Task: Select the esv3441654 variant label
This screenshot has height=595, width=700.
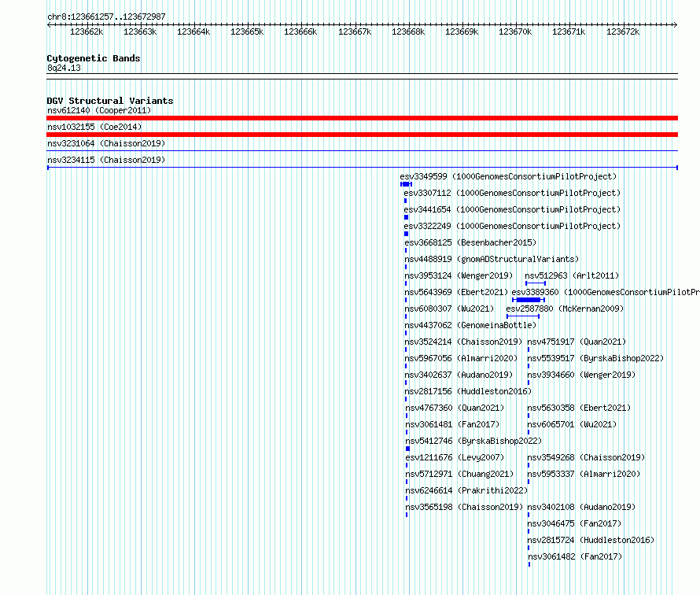Action: click(512, 209)
